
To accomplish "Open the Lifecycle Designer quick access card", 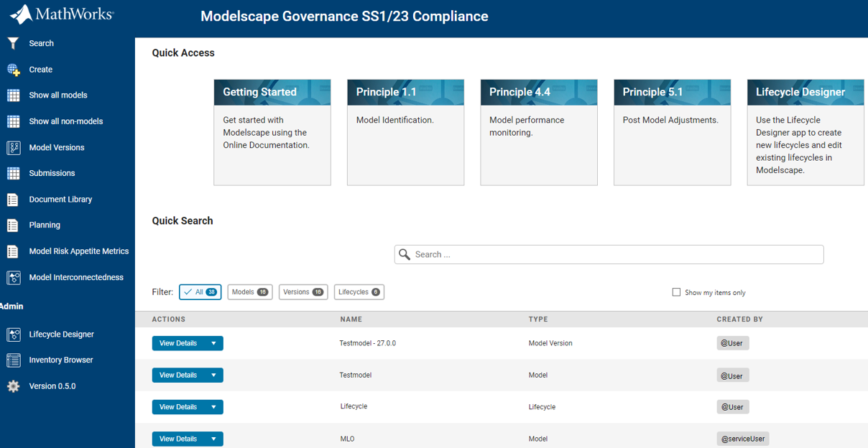I will 805,132.
